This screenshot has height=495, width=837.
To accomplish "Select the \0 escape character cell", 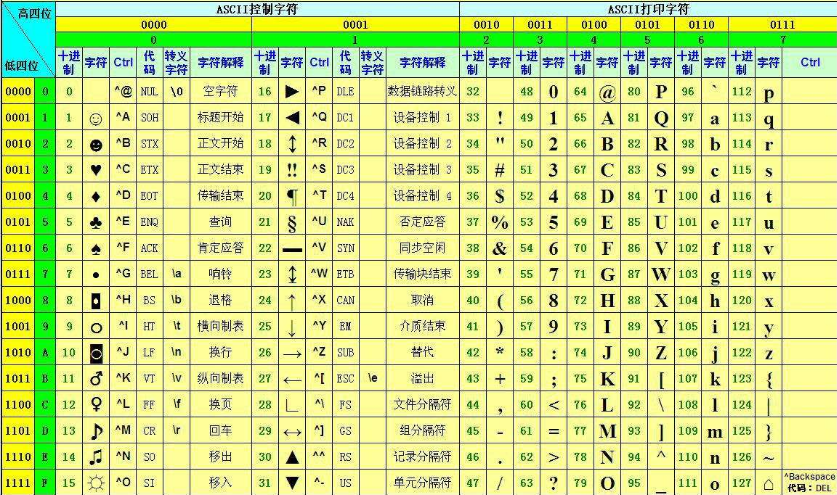I will point(177,91).
